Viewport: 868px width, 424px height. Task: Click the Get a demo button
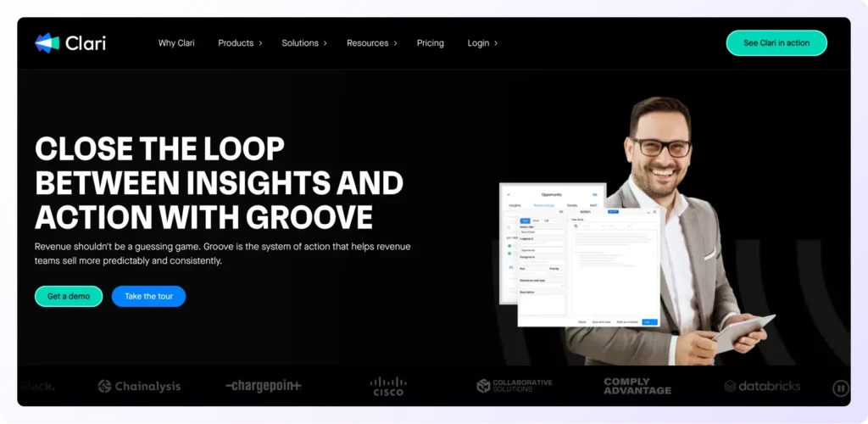pyautogui.click(x=69, y=296)
